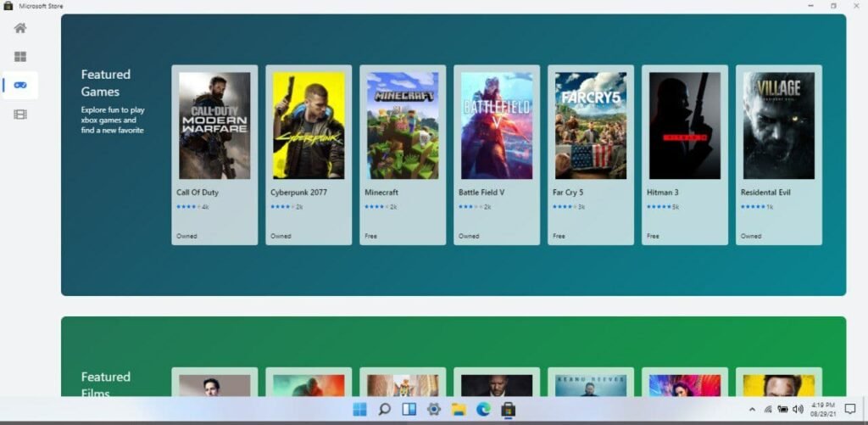Click the Minecraft title text

381,193
